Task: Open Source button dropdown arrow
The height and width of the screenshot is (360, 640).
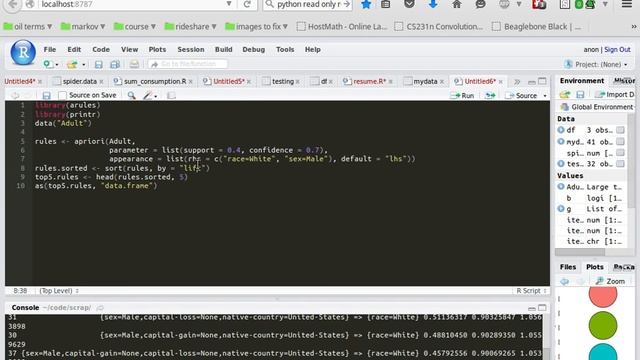Action: click(x=545, y=96)
